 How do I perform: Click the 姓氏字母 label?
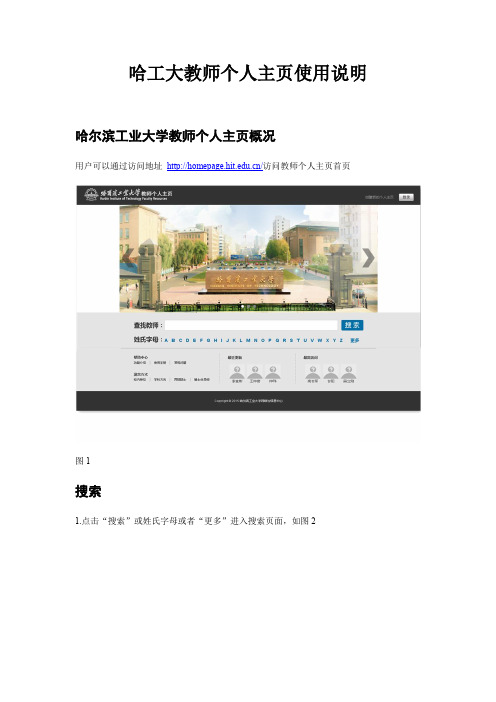(x=146, y=340)
